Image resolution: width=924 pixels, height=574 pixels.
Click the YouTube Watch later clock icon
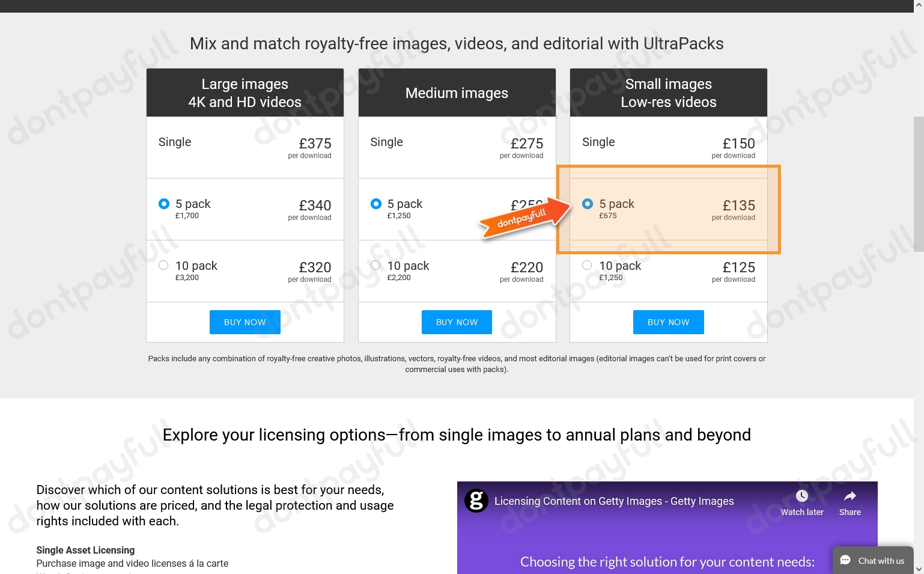pyautogui.click(x=801, y=496)
